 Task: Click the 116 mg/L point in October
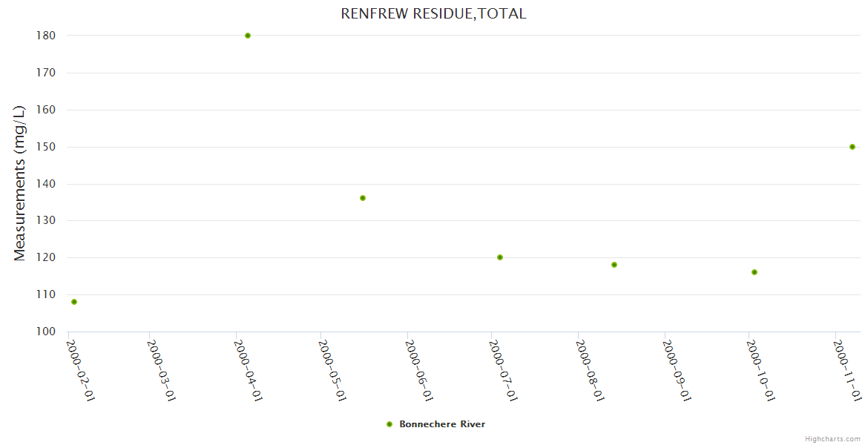pos(754,272)
